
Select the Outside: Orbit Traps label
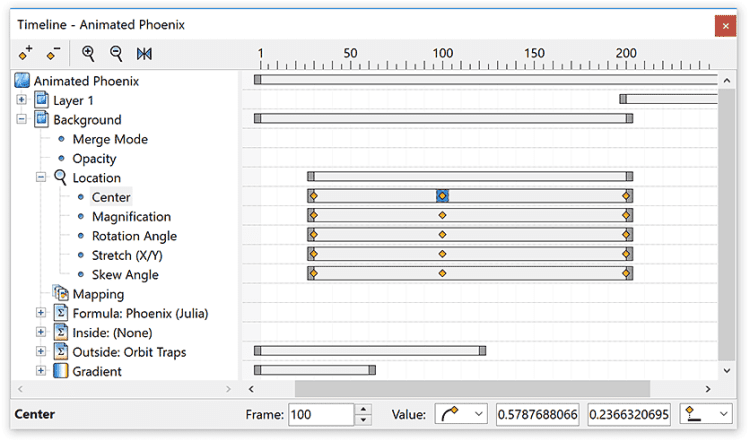pos(129,352)
